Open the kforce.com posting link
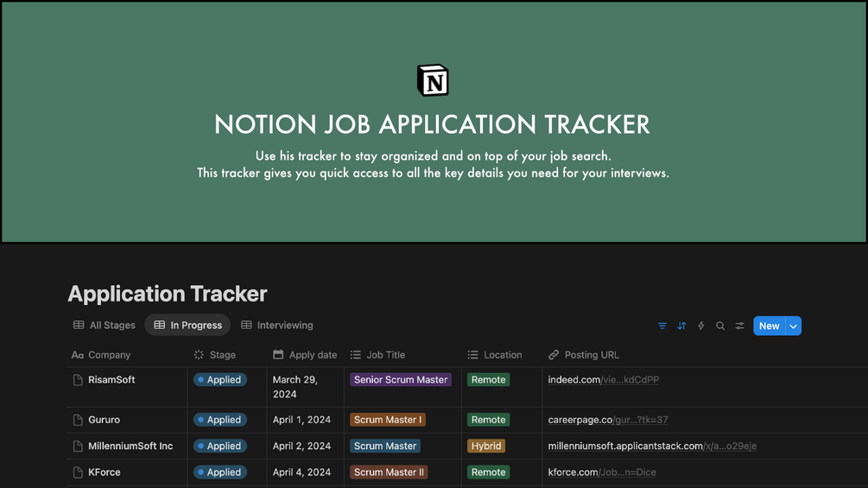The image size is (868, 488). 602,472
